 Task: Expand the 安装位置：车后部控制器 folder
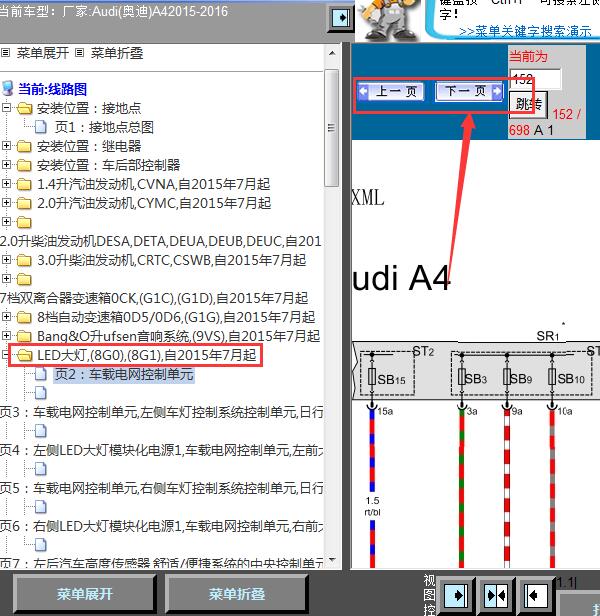coord(6,165)
